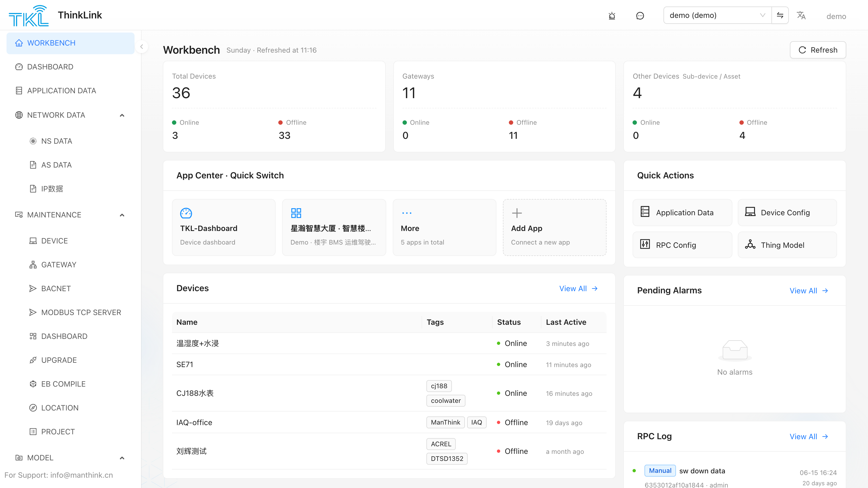Open the More apps card

click(x=445, y=227)
